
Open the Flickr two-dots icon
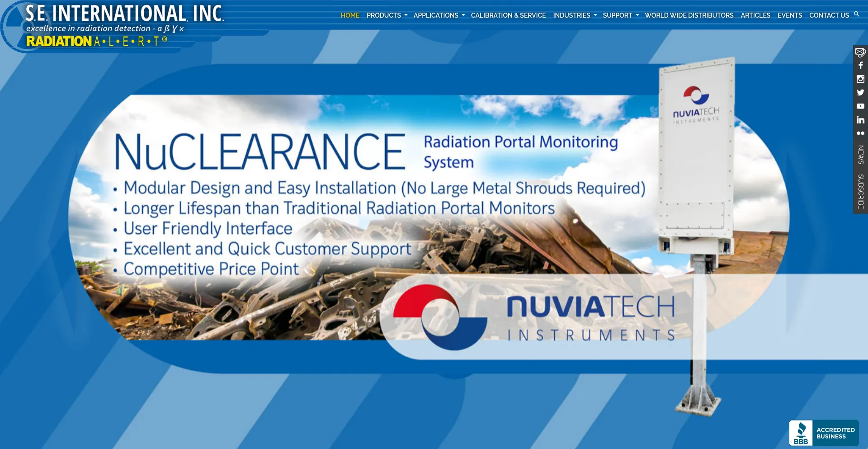(x=860, y=133)
